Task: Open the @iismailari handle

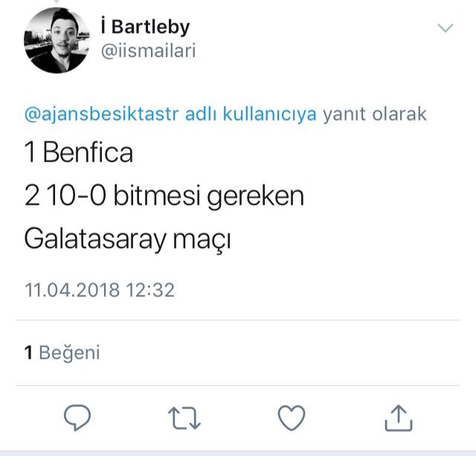Action: click(148, 51)
